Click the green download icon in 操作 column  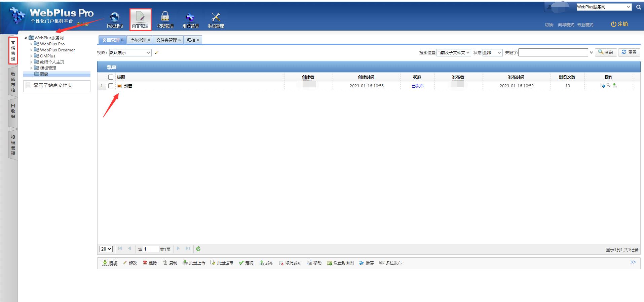point(614,86)
